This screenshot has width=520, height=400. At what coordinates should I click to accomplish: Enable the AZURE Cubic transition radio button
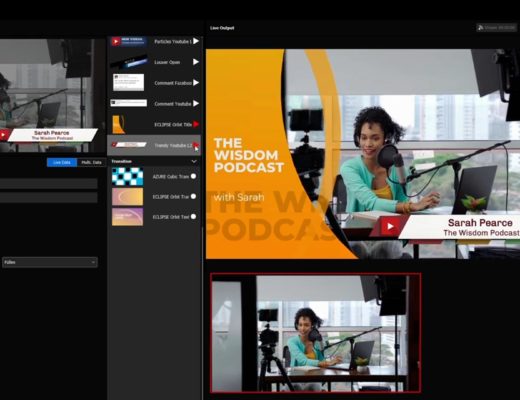(x=193, y=176)
